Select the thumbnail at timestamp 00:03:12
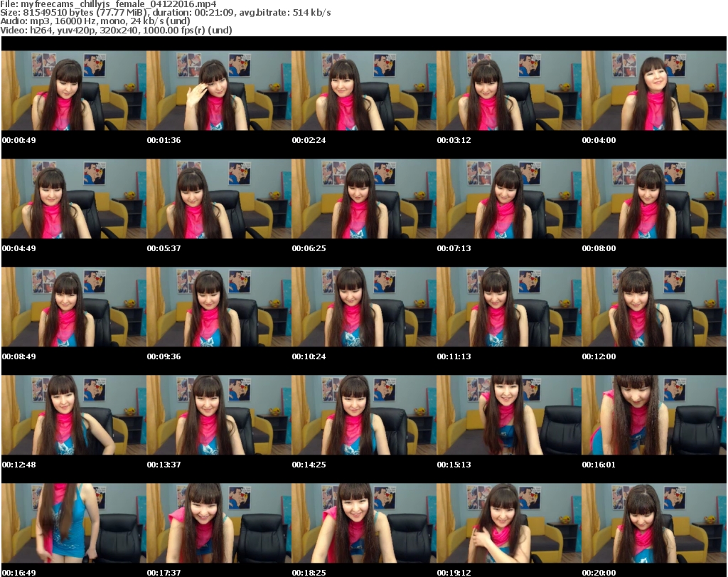The height and width of the screenshot is (577, 728). [508, 90]
